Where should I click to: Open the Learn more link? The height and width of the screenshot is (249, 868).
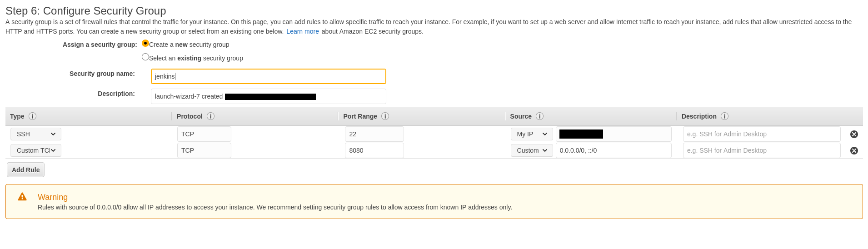[302, 31]
